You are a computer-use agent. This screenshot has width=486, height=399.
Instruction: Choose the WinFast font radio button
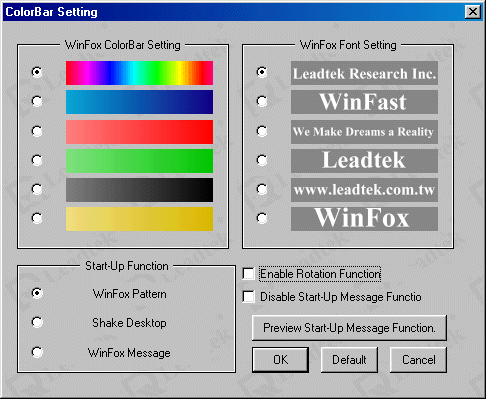tap(262, 101)
